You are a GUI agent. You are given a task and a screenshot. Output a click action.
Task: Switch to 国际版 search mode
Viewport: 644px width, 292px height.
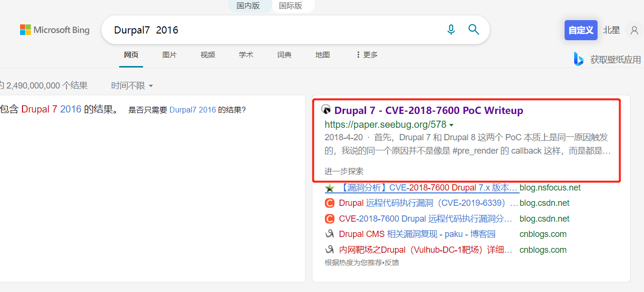coord(290,6)
